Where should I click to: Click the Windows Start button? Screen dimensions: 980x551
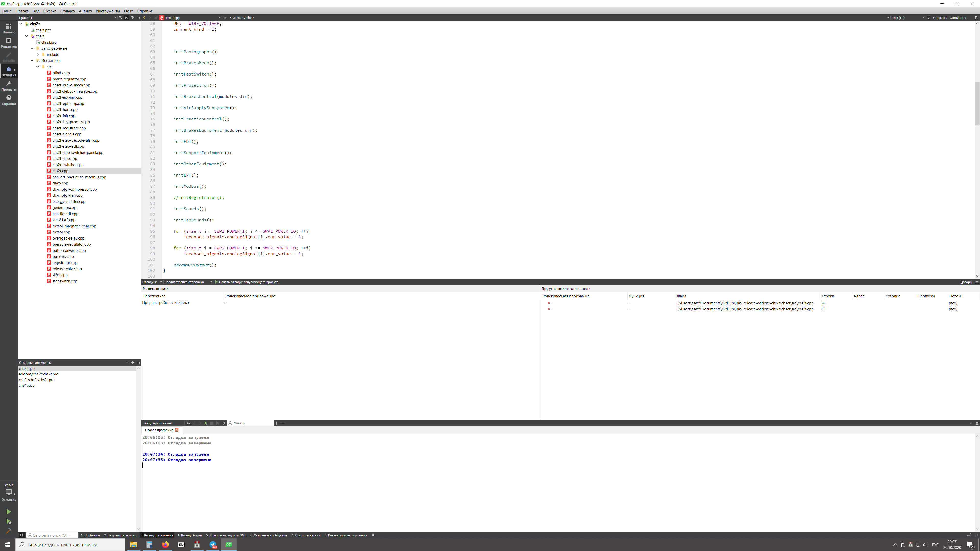[8, 545]
